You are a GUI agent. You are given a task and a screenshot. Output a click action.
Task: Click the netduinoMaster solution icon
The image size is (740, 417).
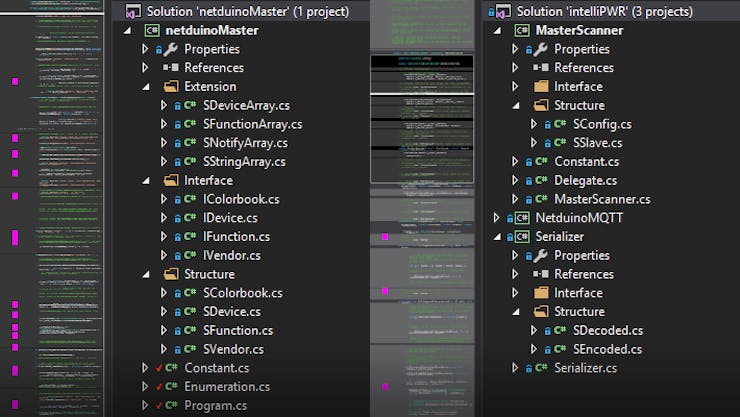[134, 11]
